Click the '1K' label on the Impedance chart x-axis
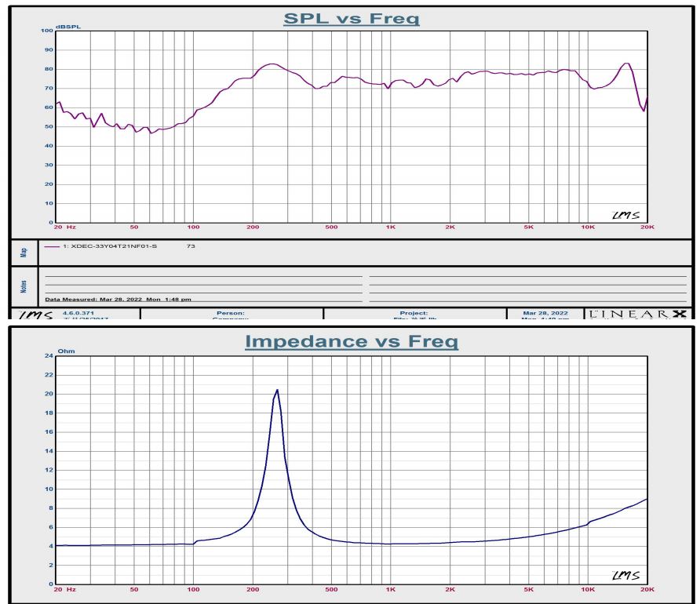700x604 pixels. (391, 590)
